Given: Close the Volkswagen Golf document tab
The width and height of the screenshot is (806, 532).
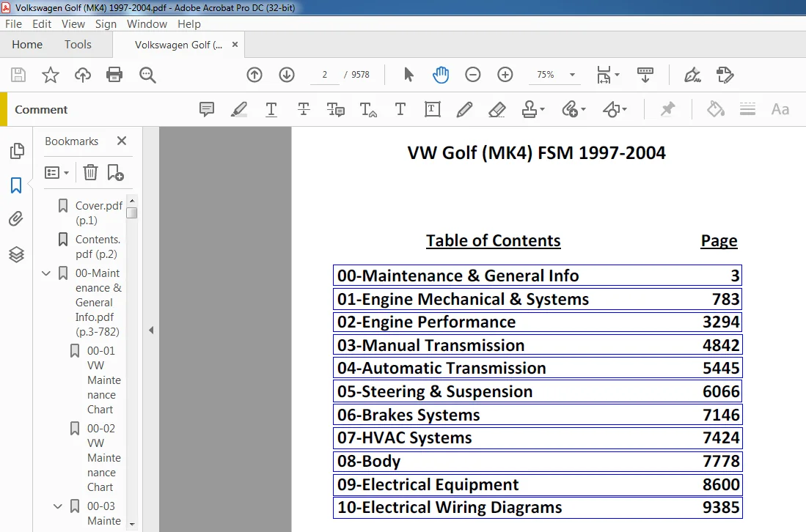Looking at the screenshot, I should (235, 45).
